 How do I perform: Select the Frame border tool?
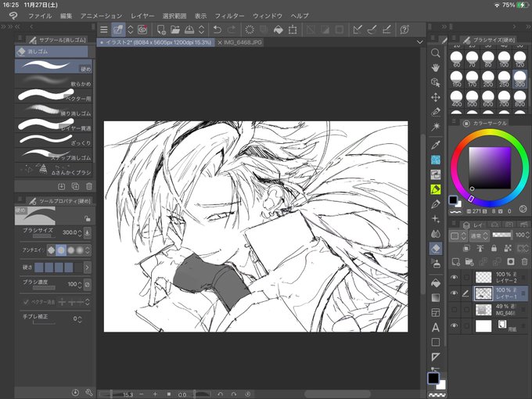coord(435,312)
